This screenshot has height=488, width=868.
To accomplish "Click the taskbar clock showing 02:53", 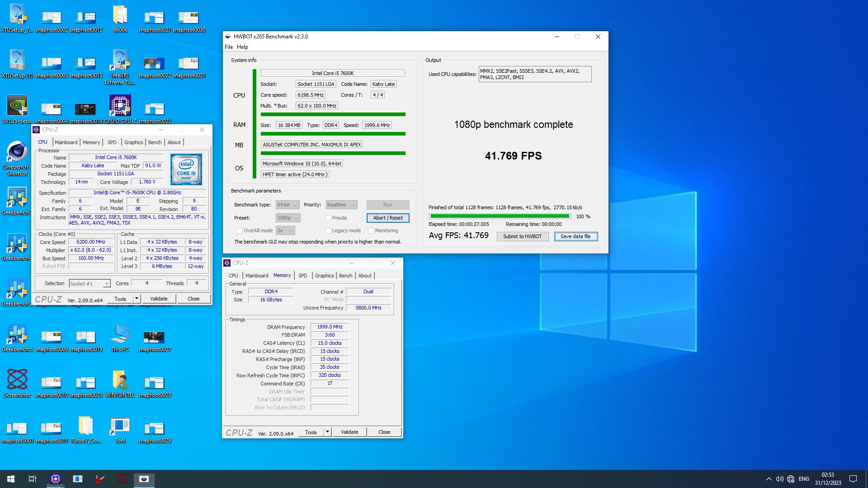I will pos(828,479).
